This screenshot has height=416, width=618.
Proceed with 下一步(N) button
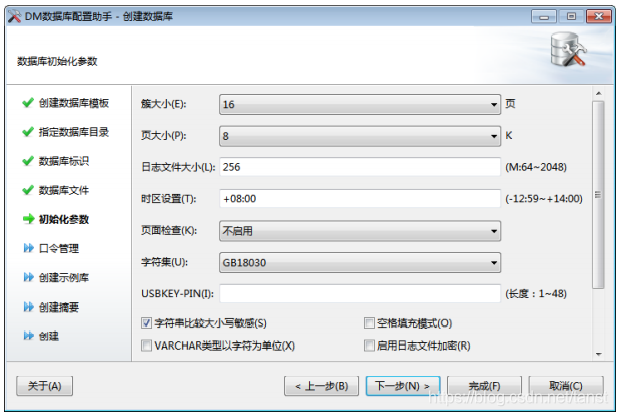[x=403, y=386]
